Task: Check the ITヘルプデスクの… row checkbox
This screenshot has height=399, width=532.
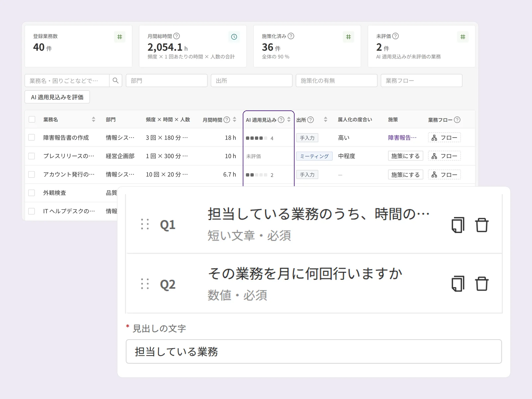Action: click(32, 211)
